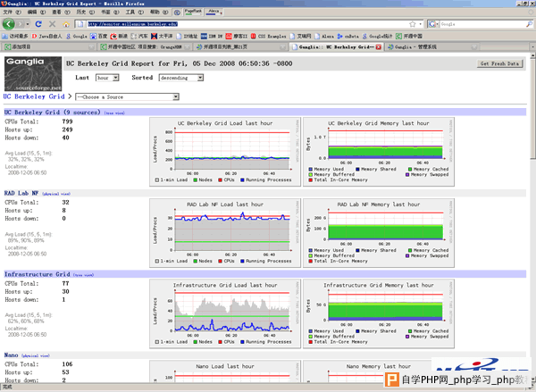Open the 新浪 bookmark
Screen dimensions: 536x392
point(119,36)
